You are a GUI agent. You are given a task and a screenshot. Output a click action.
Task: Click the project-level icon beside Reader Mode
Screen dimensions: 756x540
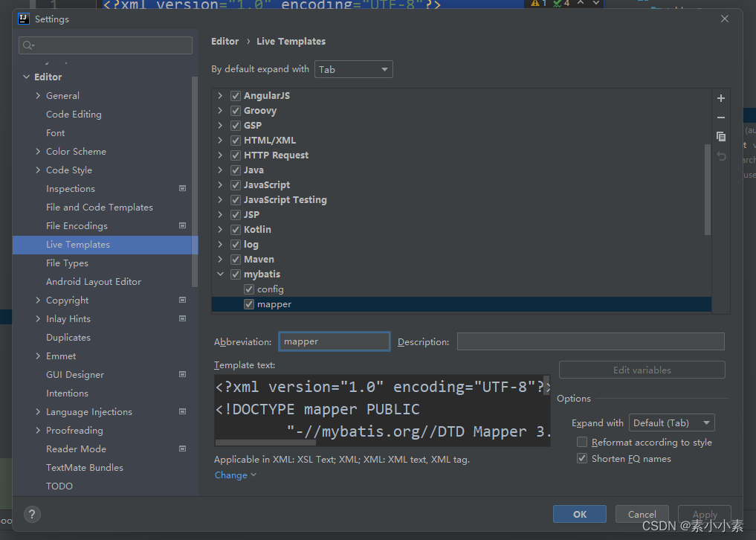point(182,449)
